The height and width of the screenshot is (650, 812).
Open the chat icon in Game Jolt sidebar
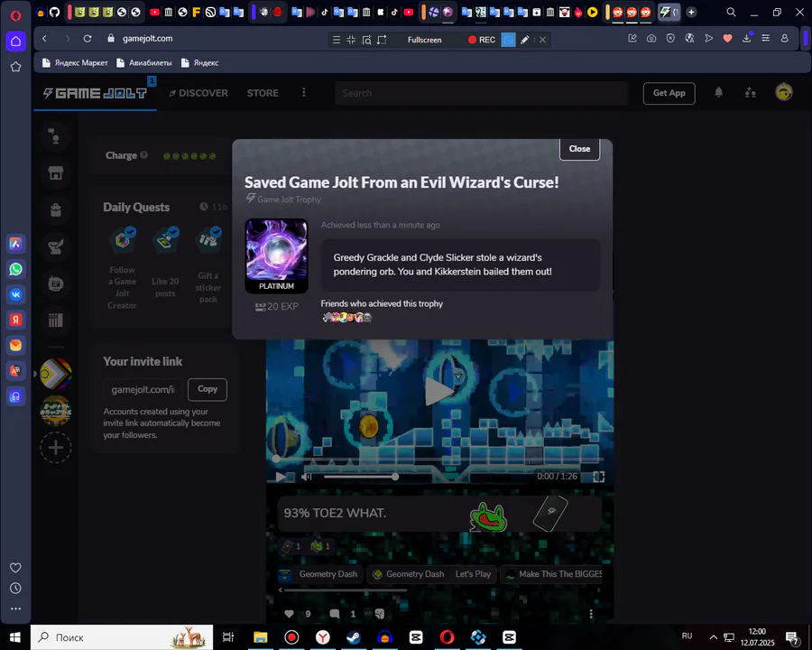tap(56, 283)
